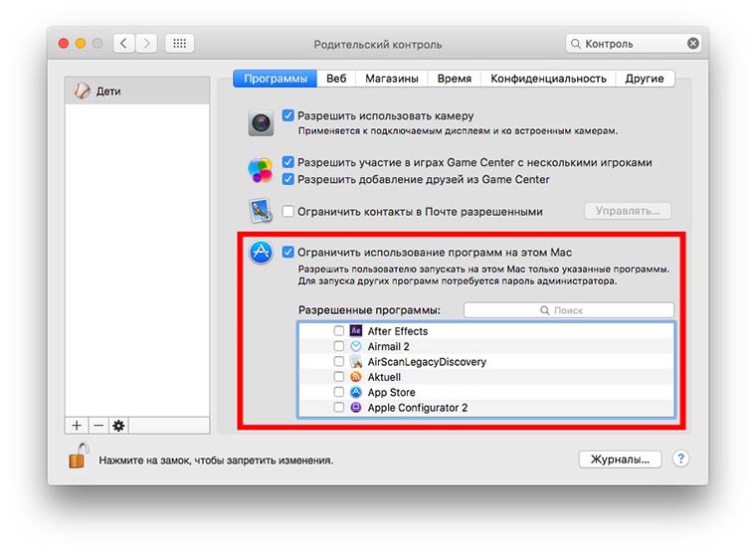
Task: Remove user with minus button
Action: pyautogui.click(x=98, y=426)
